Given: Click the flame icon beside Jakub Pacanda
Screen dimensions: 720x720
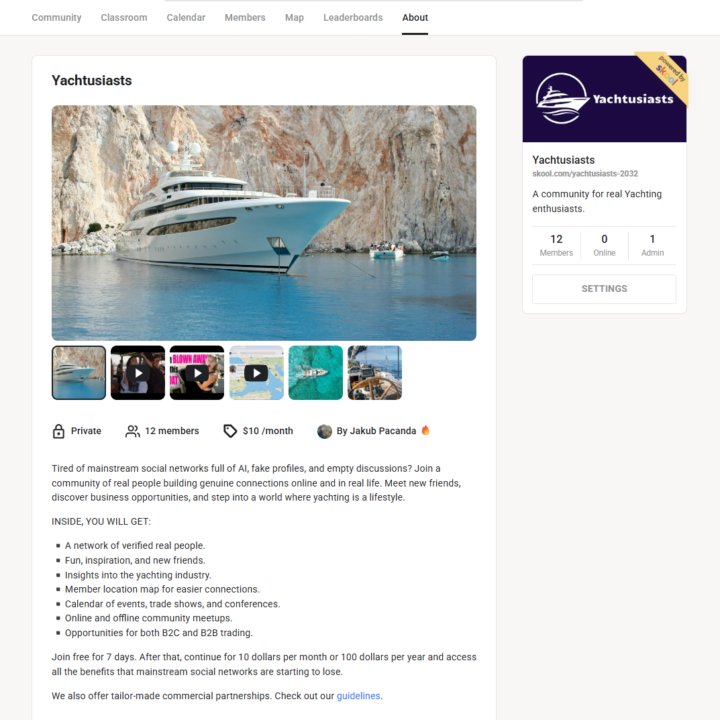Looking at the screenshot, I should coord(426,430).
